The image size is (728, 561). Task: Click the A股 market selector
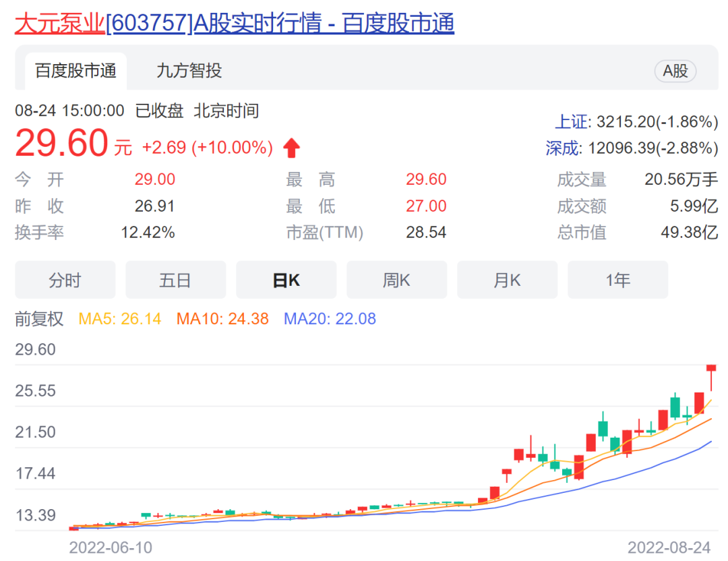coord(675,70)
